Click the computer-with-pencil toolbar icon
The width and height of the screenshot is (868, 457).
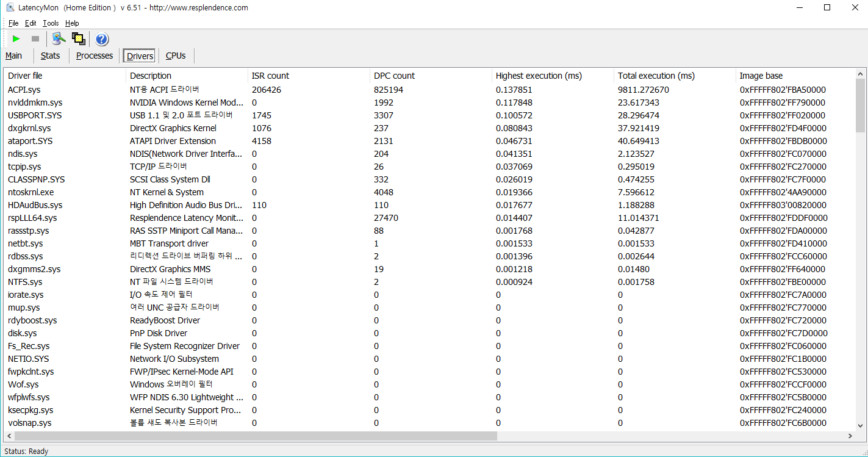click(x=59, y=39)
